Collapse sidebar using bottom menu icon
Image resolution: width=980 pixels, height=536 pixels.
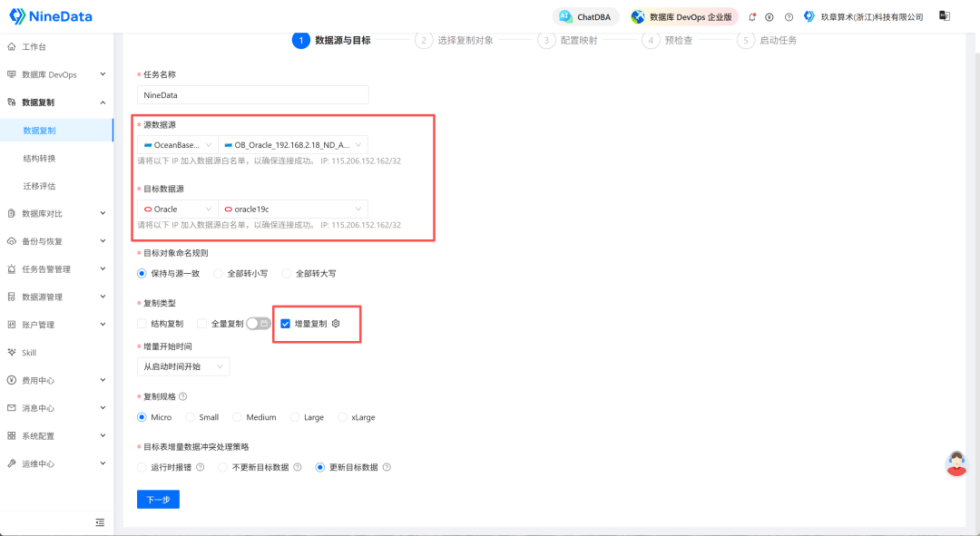click(100, 522)
